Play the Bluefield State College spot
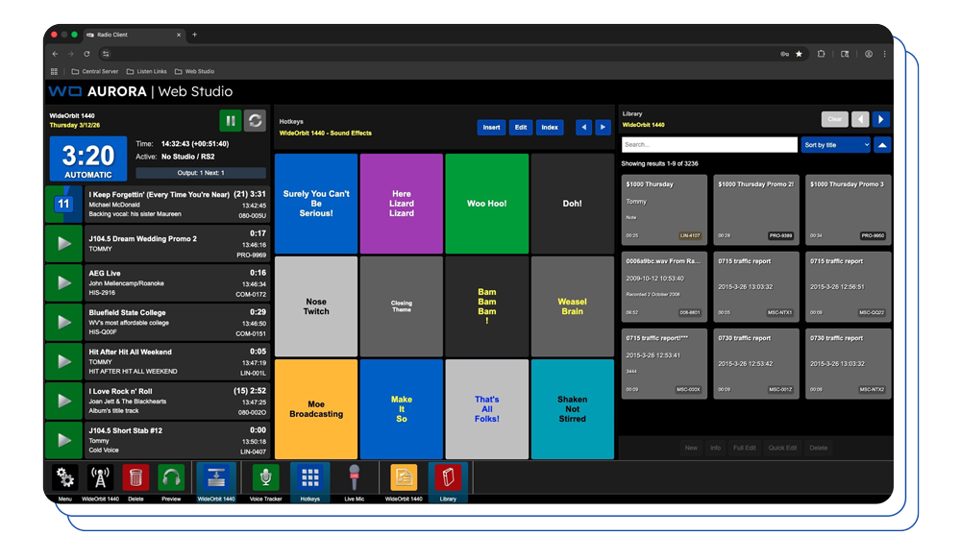The width and height of the screenshot is (961, 560). point(63,323)
